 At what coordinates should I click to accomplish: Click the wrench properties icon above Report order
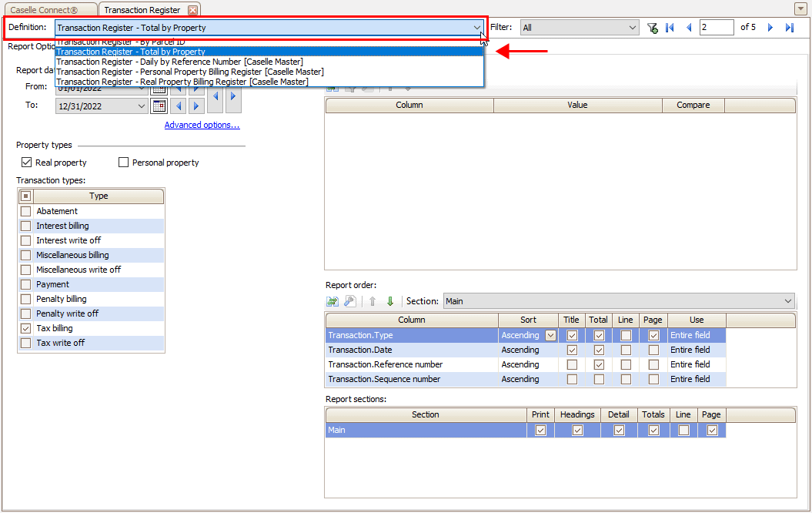coord(350,301)
